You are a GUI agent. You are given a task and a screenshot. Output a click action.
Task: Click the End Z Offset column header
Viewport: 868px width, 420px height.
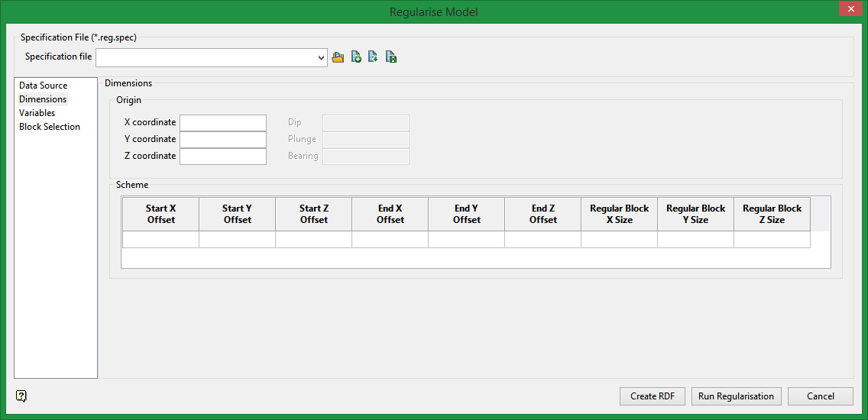point(542,214)
